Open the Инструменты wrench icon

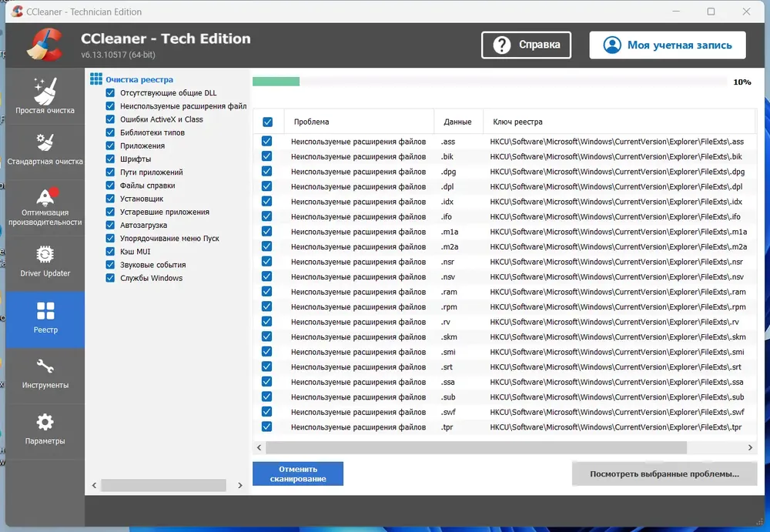pyautogui.click(x=45, y=366)
